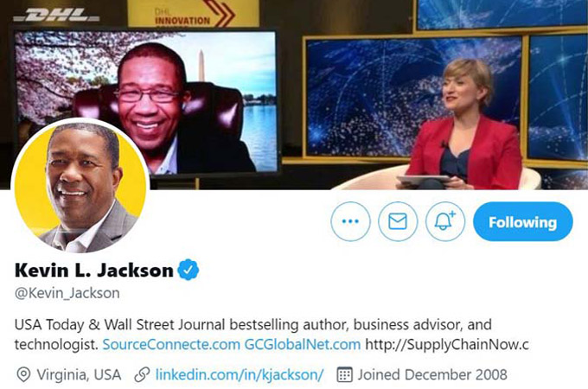Turn on notifications with the bell icon
Viewport: 588px width, 389px height.
pyautogui.click(x=444, y=221)
